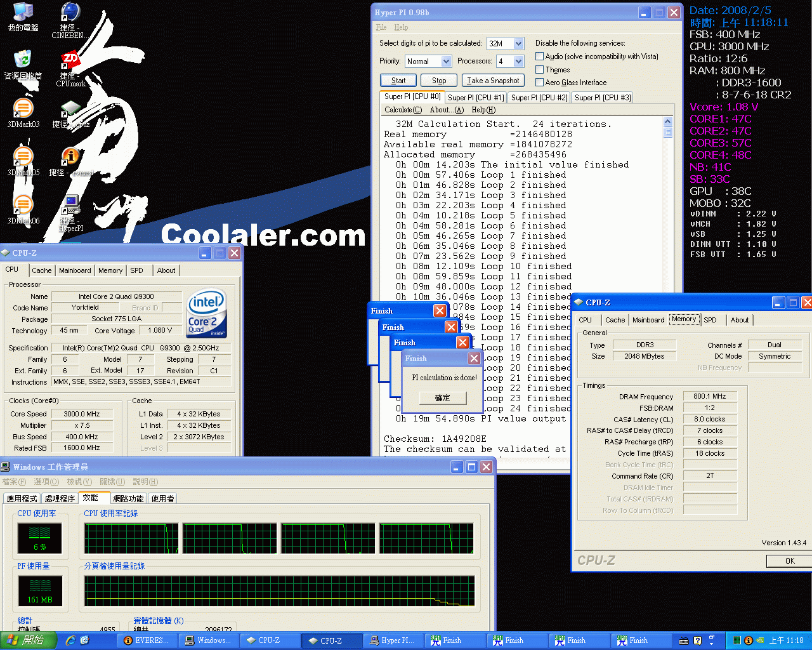Screen dimensions: 812x650
Task: Open the Help(H) menu in Super PI
Action: click(x=483, y=110)
